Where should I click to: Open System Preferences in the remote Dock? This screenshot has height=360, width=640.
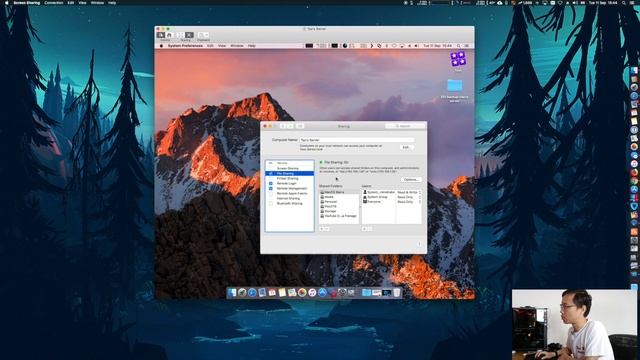tap(342, 293)
